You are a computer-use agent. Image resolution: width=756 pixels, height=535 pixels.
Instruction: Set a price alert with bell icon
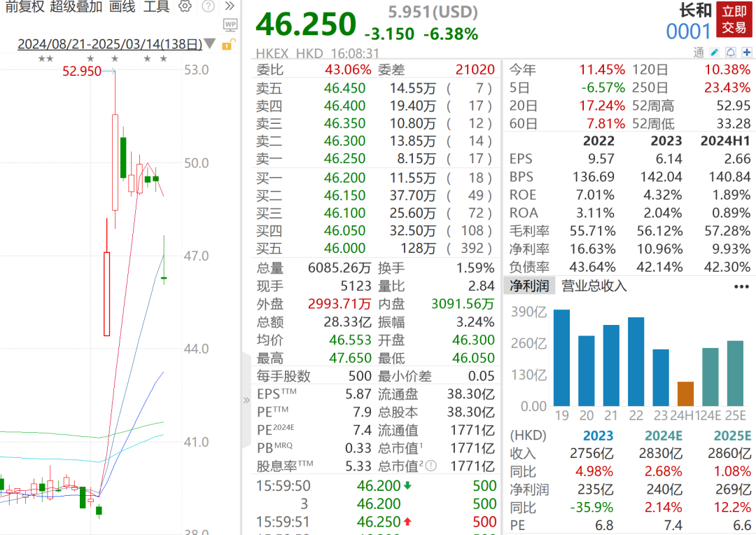731,53
